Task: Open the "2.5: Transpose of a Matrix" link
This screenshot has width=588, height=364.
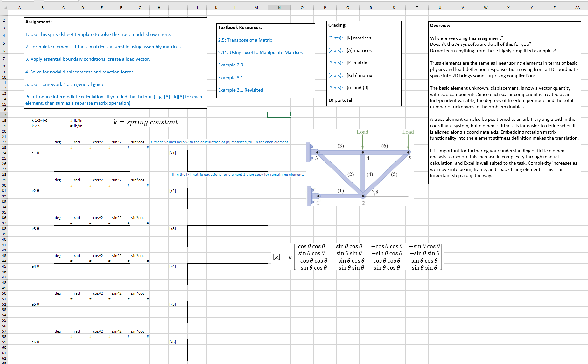Action: [245, 40]
